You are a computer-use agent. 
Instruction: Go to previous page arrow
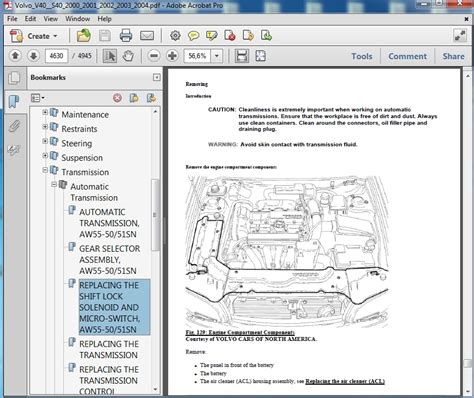pyautogui.click(x=15, y=56)
